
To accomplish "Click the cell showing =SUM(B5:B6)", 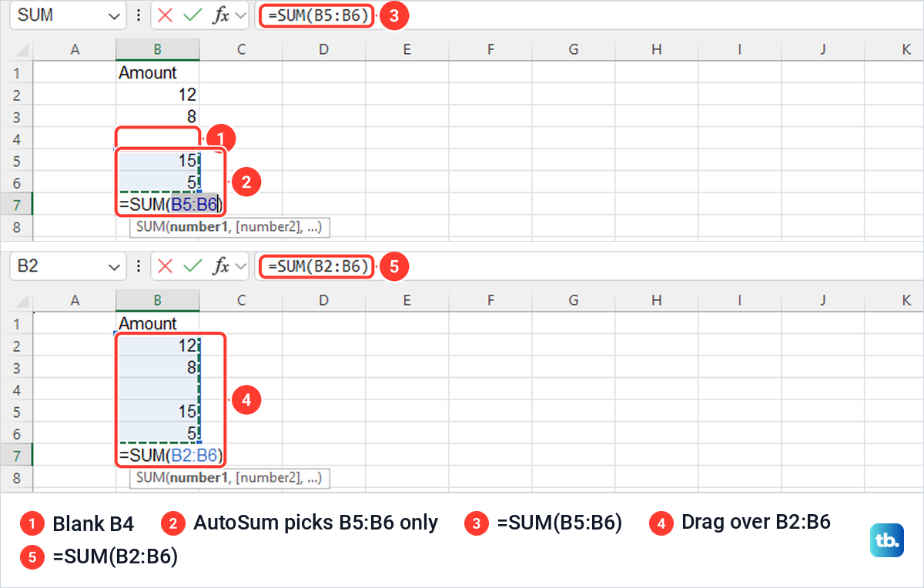I will pyautogui.click(x=170, y=205).
